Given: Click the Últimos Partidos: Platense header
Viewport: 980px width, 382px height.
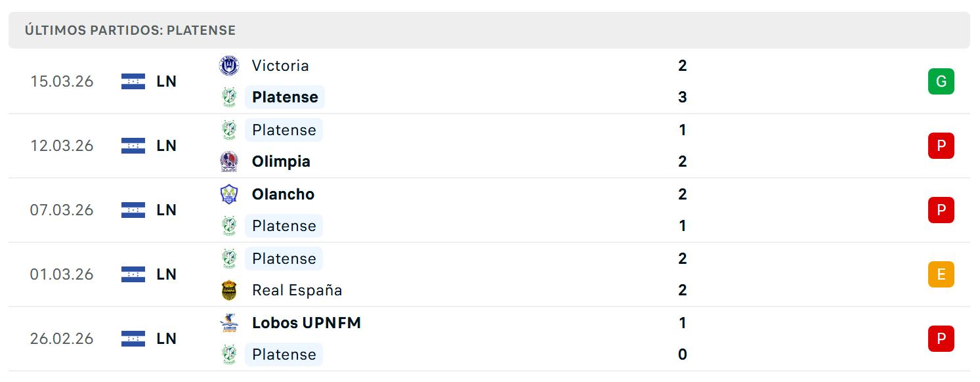Looking at the screenshot, I should (x=130, y=30).
